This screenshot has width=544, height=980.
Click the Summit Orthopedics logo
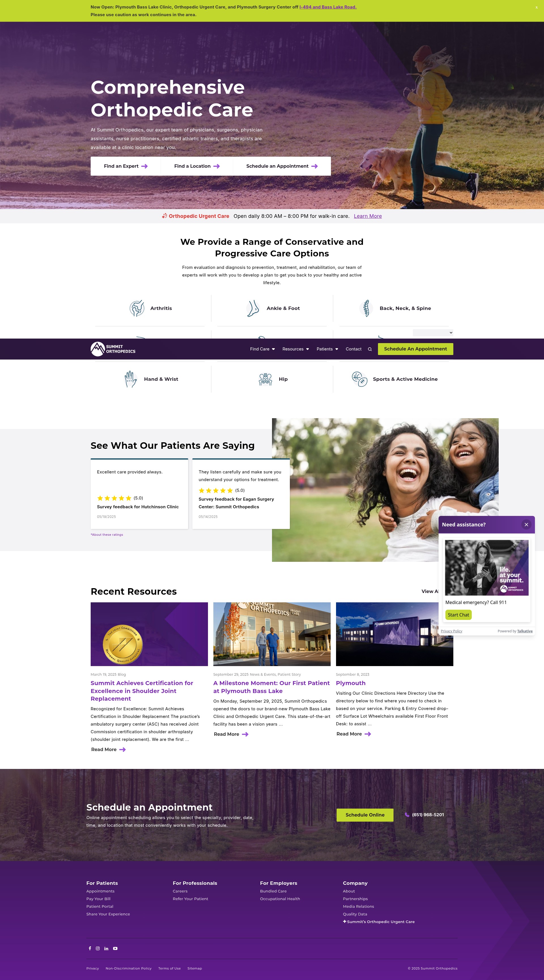point(113,349)
